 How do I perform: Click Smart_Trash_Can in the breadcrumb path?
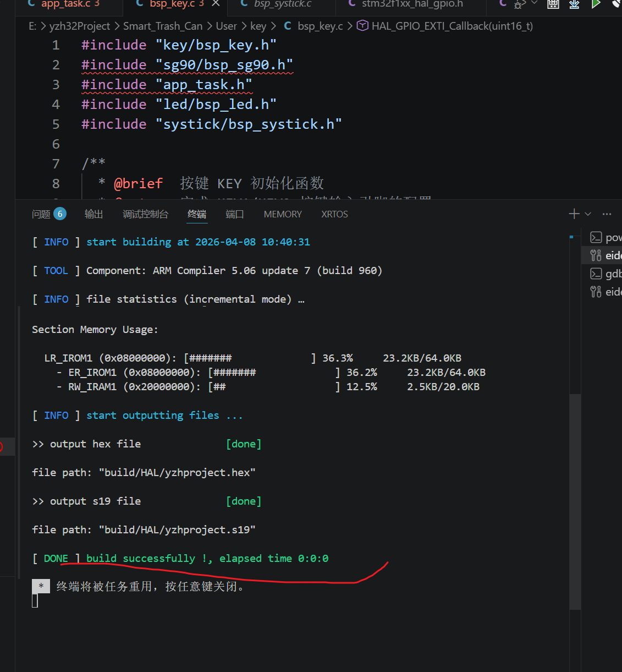pyautogui.click(x=163, y=26)
